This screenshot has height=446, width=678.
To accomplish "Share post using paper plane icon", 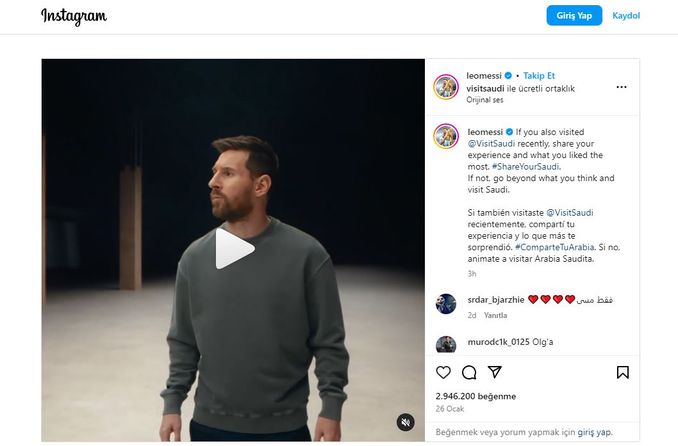I will [495, 372].
